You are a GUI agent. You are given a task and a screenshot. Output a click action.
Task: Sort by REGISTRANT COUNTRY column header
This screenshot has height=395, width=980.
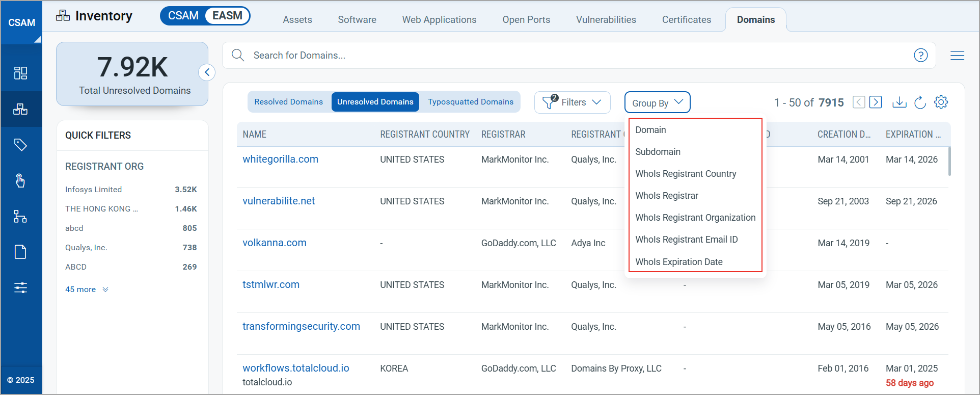(425, 135)
